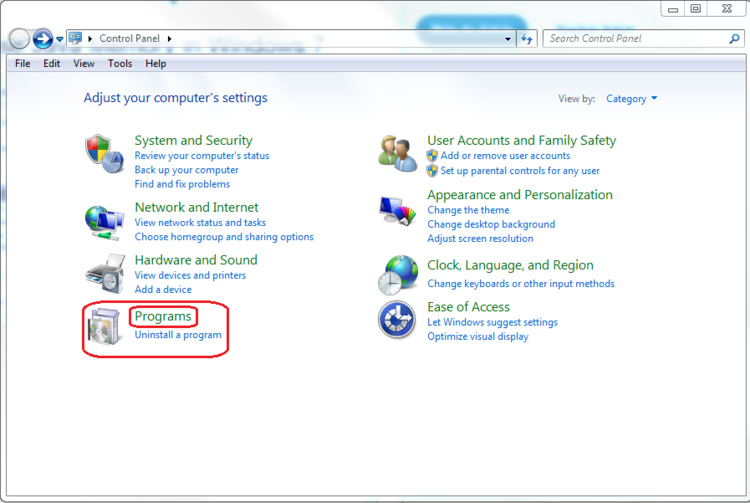Click the User Accounts and Family Safety icon
Image resolution: width=750 pixels, height=503 pixels.
[x=397, y=153]
